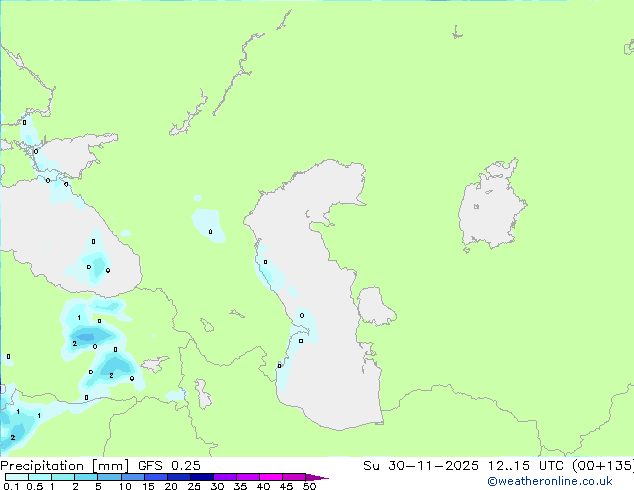
Task: Select the 'Su 30-11-2025' date text
Action: click(x=421, y=466)
